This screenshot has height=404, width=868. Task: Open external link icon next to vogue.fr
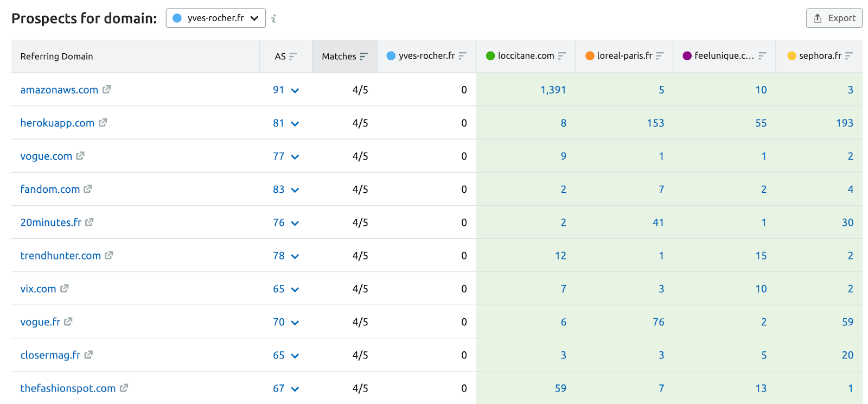(x=68, y=321)
